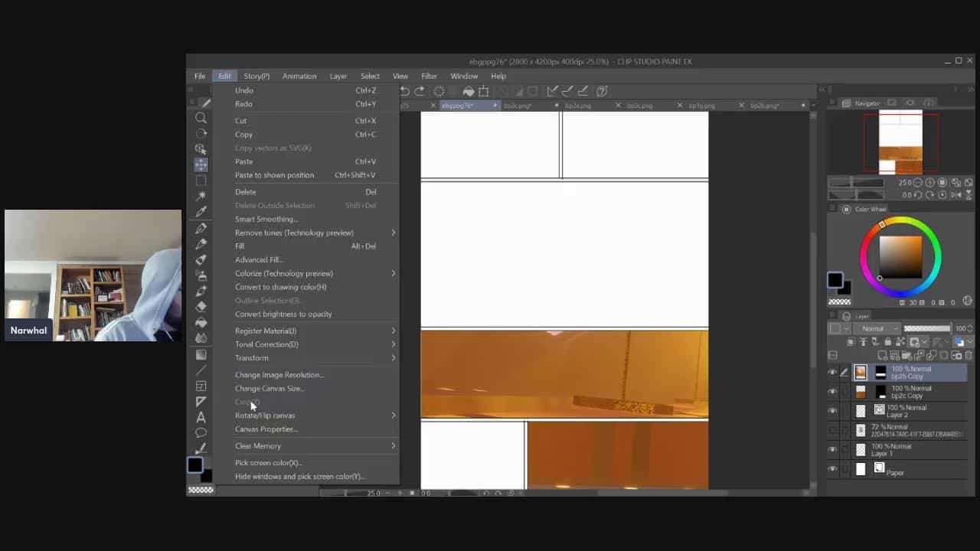
Task: Select the Text tool
Action: 201,417
